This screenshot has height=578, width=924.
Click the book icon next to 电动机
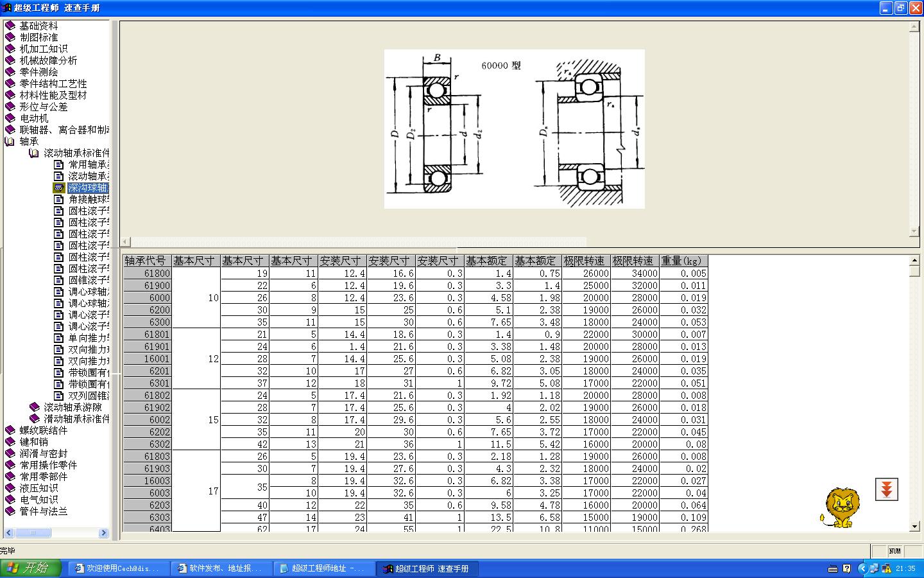10,118
